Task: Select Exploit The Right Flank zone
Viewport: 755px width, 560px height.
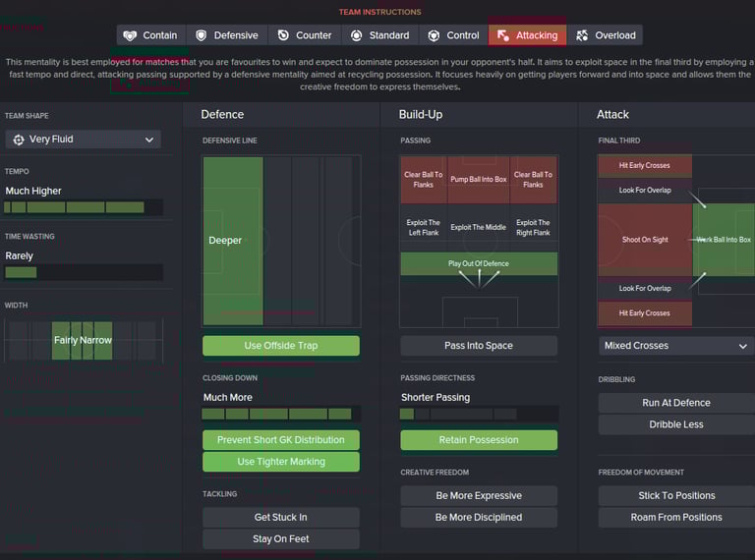Action: (x=534, y=228)
